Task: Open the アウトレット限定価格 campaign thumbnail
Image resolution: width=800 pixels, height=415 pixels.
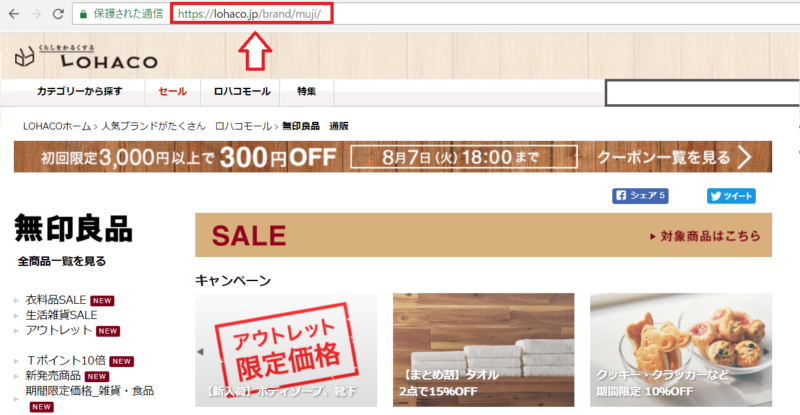Action: (286, 350)
